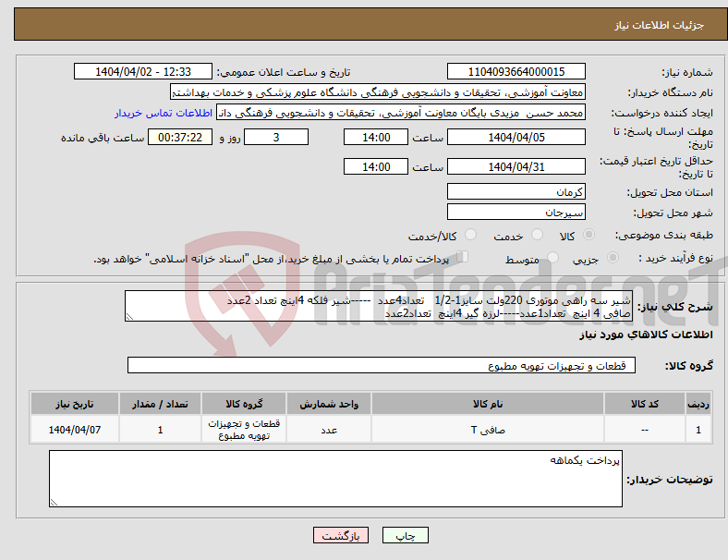Viewport: 728px width, 560px height.
Task: Click the ساعت باقی مانده label
Action: (103, 138)
